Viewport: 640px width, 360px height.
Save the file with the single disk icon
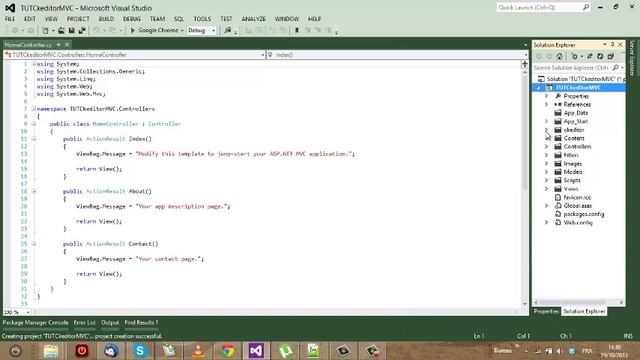[x=71, y=31]
